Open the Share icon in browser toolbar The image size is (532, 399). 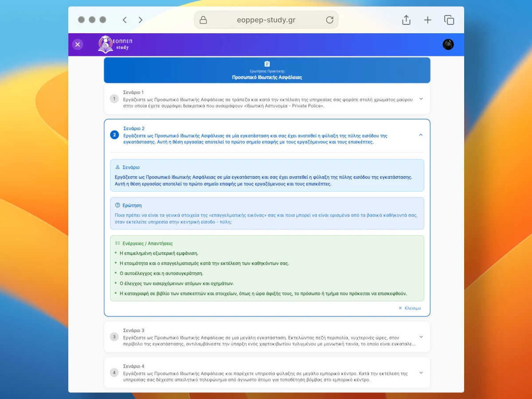click(x=406, y=20)
